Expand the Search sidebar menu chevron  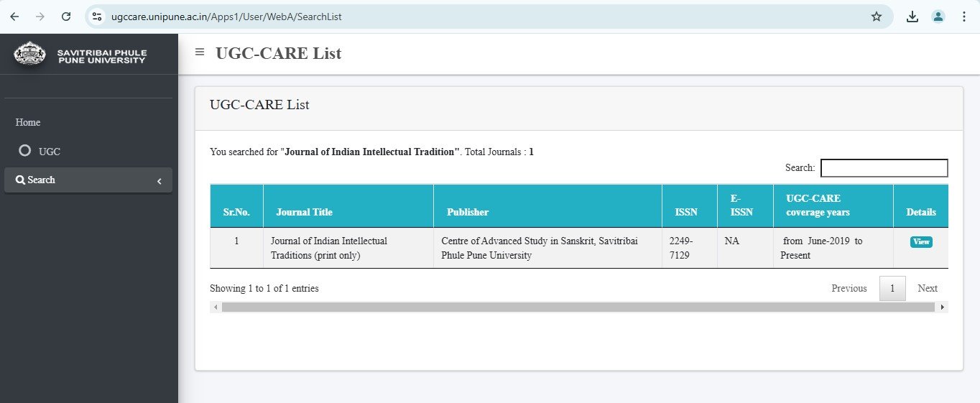click(160, 181)
